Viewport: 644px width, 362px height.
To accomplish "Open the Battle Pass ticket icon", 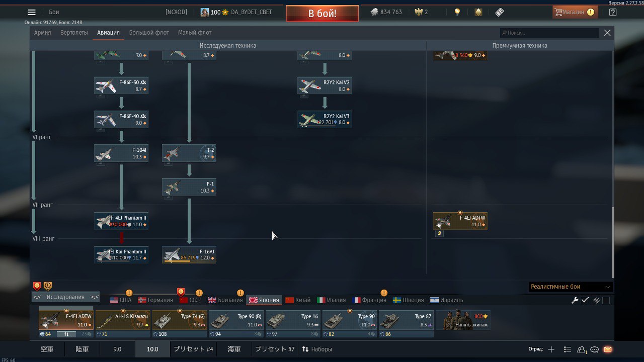I will click(x=499, y=12).
